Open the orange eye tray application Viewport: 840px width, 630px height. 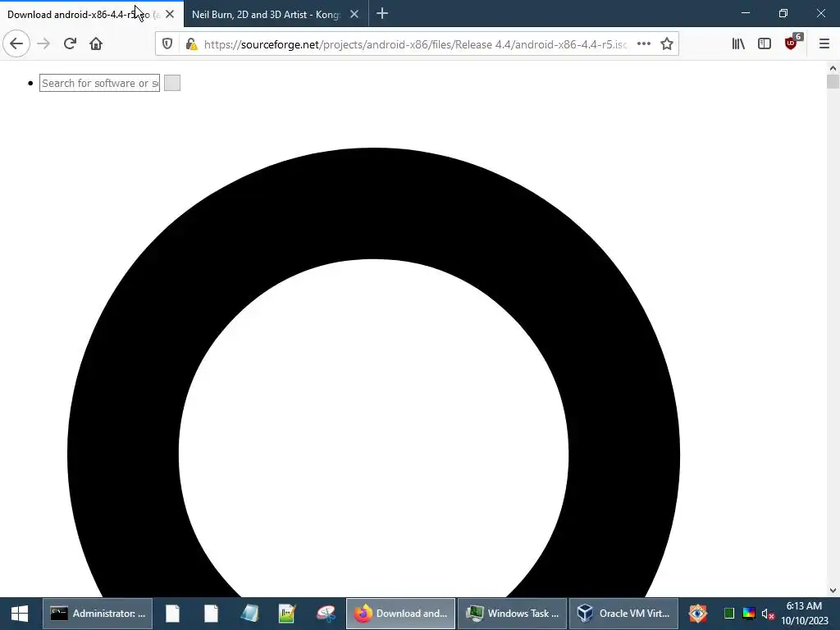coord(697,614)
